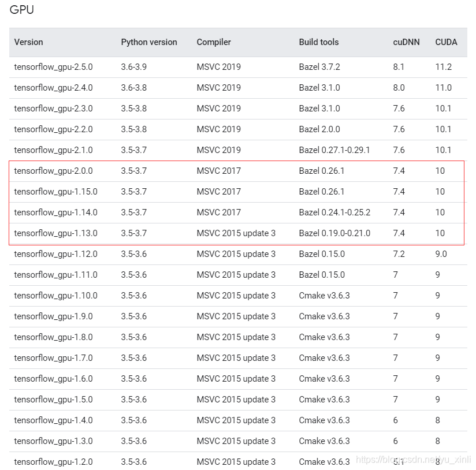Click Bazel 3.1.0 cell in tensorflow_gpu-2.4.0 row

tap(319, 88)
